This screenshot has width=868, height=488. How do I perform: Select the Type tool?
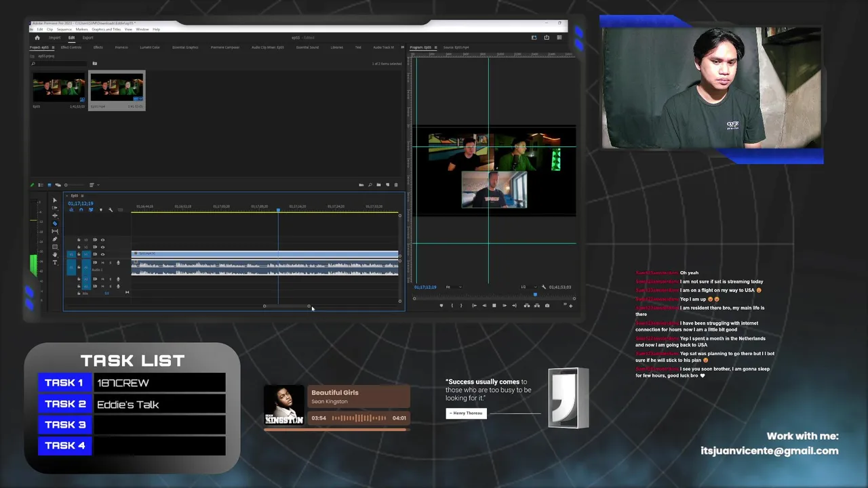click(55, 262)
